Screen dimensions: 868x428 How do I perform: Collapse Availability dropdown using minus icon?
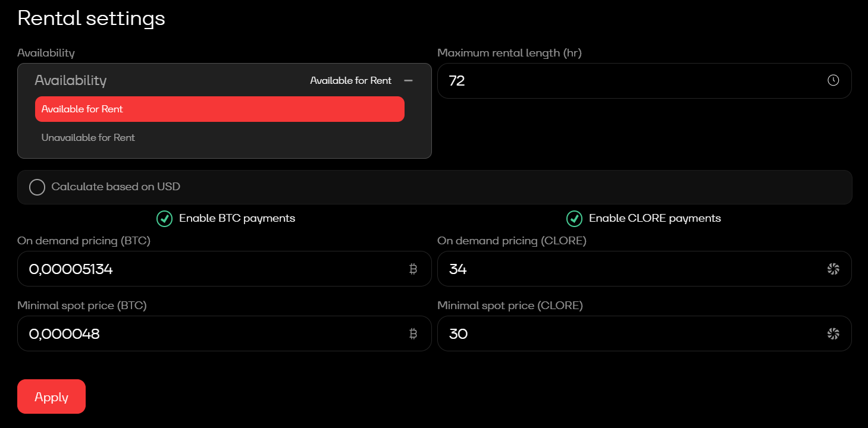[x=408, y=80]
